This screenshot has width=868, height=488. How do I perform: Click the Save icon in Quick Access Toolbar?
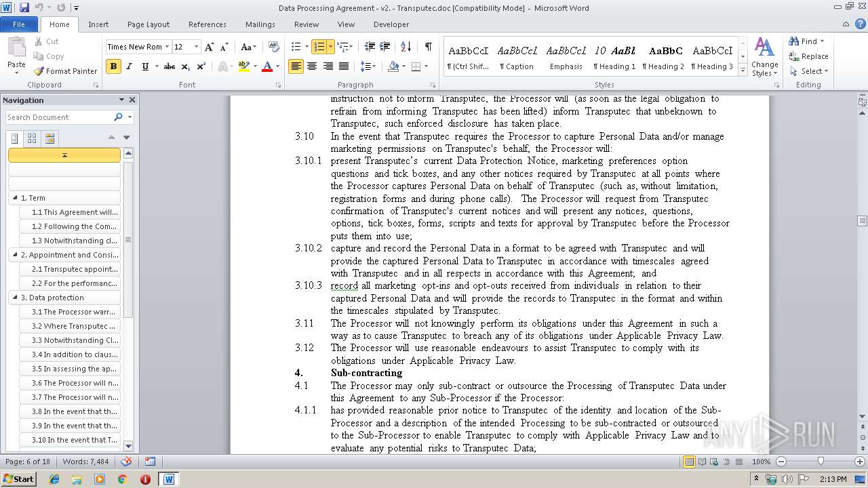(24, 7)
